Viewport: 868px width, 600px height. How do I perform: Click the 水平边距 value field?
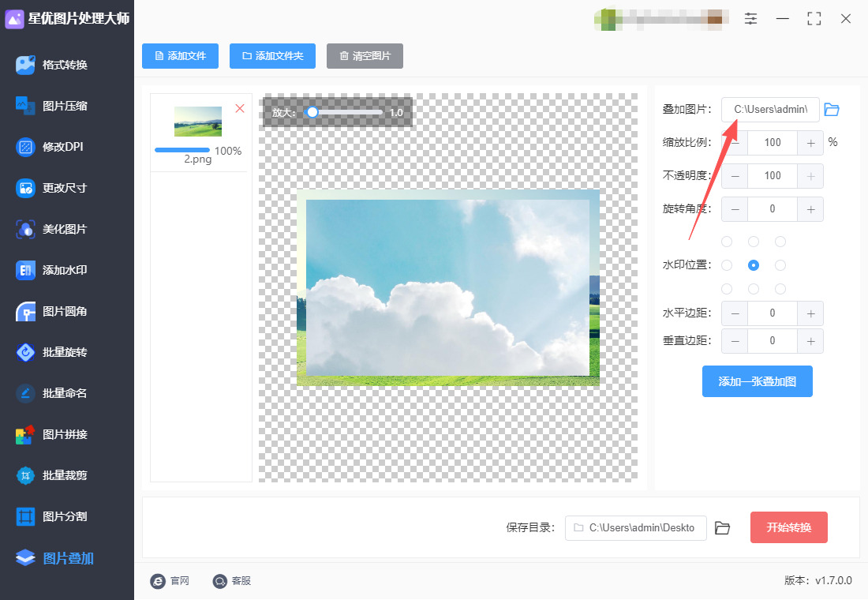pyautogui.click(x=773, y=313)
